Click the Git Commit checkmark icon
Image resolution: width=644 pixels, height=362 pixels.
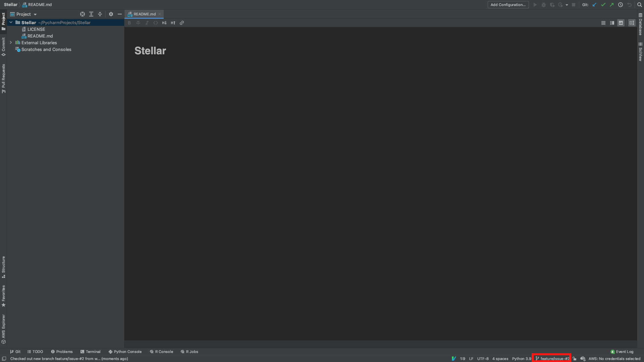603,5
